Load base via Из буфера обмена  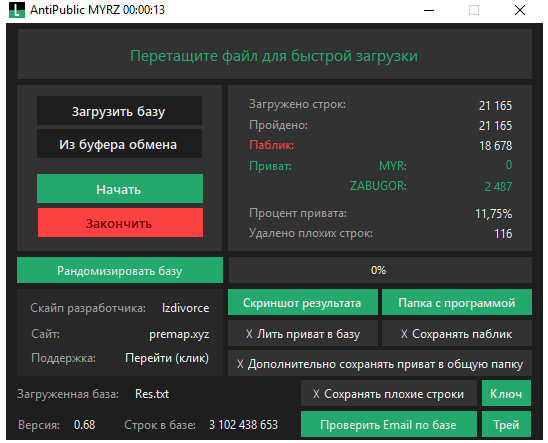coord(119,144)
